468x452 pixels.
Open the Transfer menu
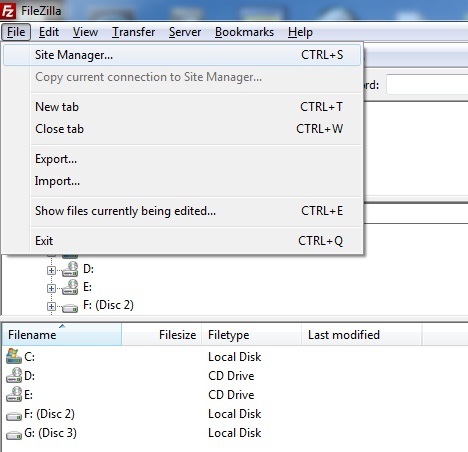(133, 32)
